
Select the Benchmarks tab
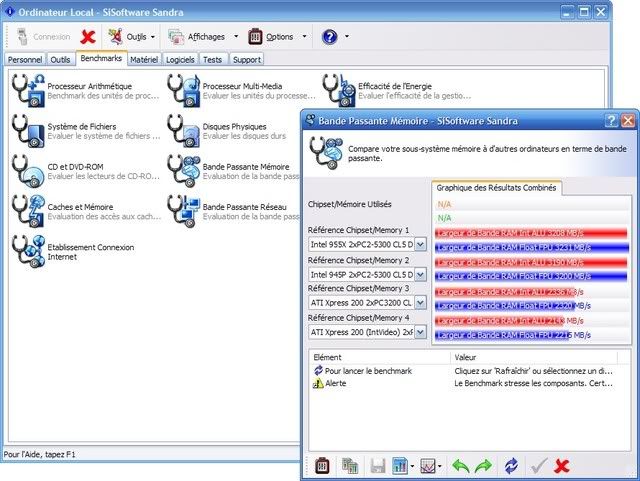[101, 58]
